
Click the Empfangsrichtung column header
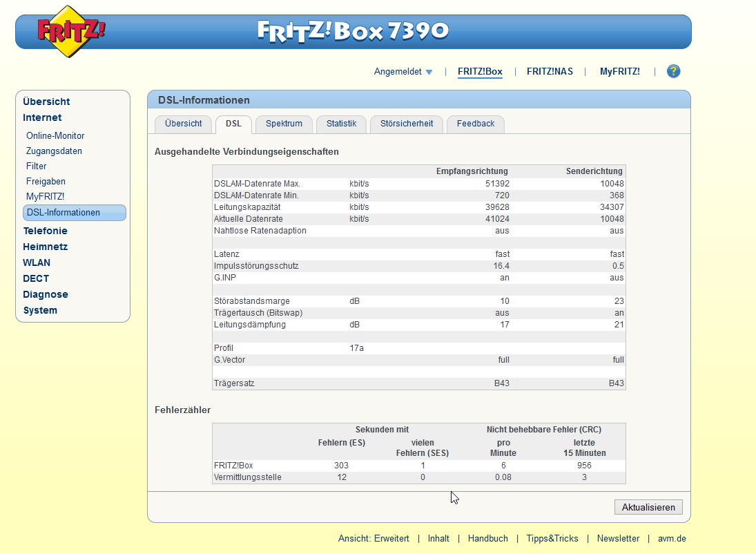pos(472,171)
